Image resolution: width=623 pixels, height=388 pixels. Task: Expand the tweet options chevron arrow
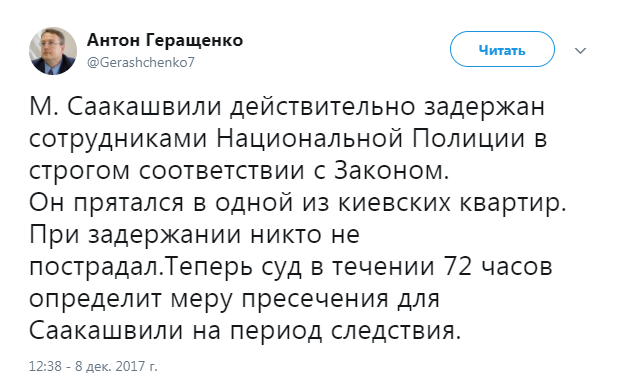[580, 51]
